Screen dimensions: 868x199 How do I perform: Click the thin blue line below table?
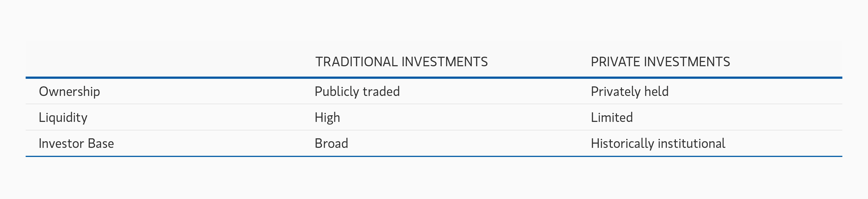434,156
